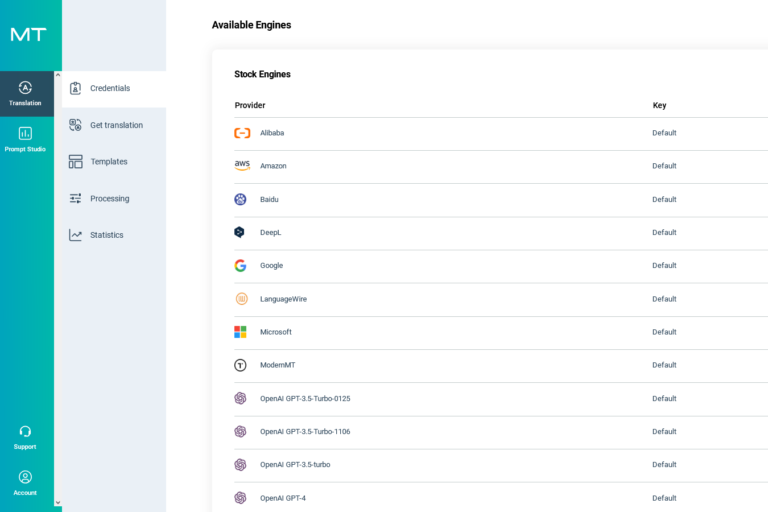This screenshot has height=512, width=768.
Task: Click the Credentials badge icon
Action: pyautogui.click(x=75, y=88)
